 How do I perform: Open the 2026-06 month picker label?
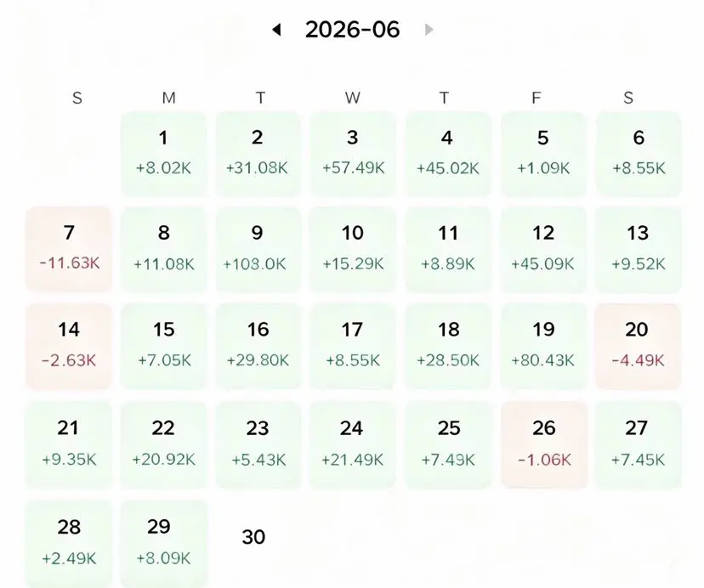pos(352,30)
